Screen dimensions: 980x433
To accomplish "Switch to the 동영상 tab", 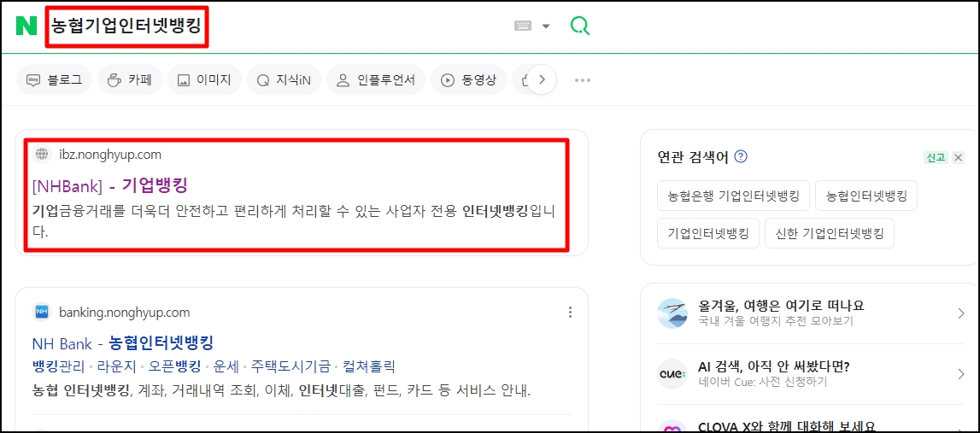I will [469, 80].
